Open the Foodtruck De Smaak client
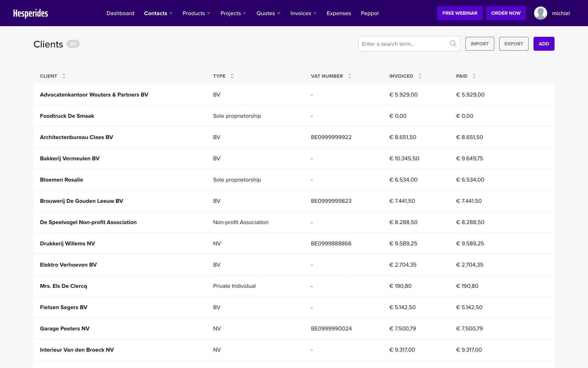588x368 pixels. point(67,116)
